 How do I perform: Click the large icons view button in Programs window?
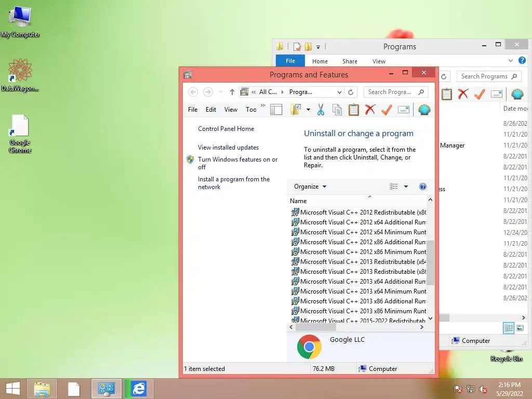[520, 328]
